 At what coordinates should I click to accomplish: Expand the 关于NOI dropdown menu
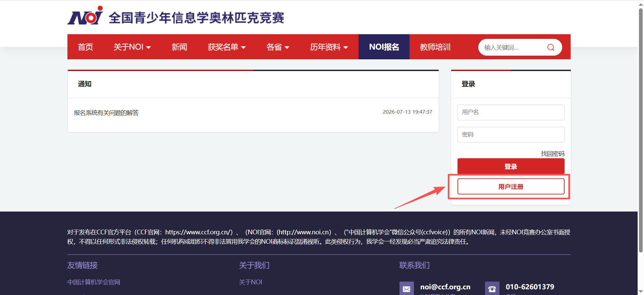tap(132, 47)
